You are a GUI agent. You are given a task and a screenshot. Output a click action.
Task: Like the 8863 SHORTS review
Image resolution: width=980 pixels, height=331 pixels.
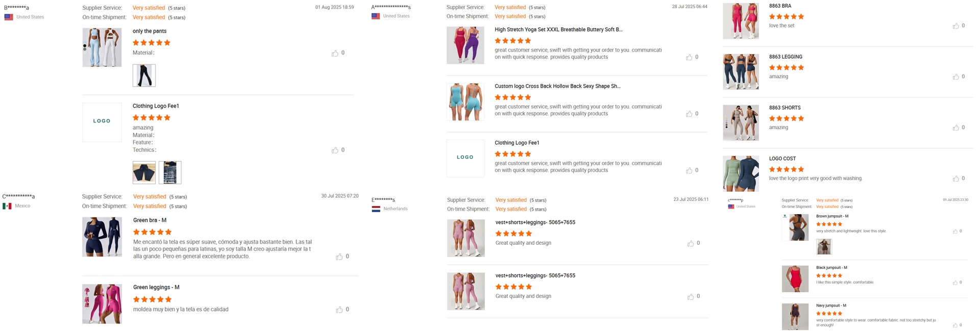point(955,128)
